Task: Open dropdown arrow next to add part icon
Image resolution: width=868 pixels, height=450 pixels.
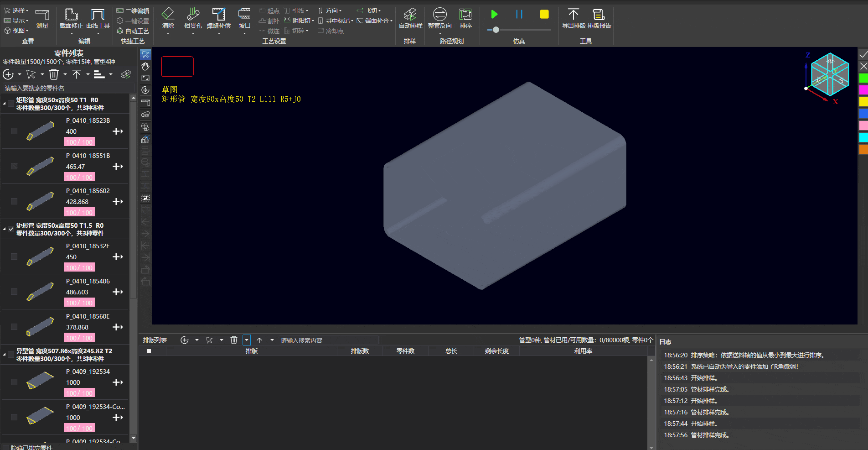Action: 20,74
